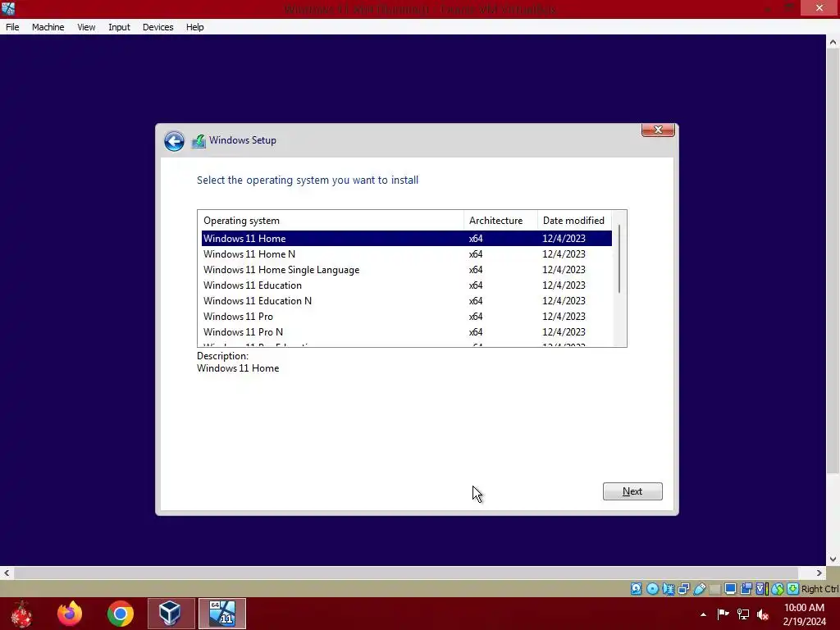Switch to VirtualBox Manager in taskbar
Viewport: 840px width, 630px height.
(171, 614)
